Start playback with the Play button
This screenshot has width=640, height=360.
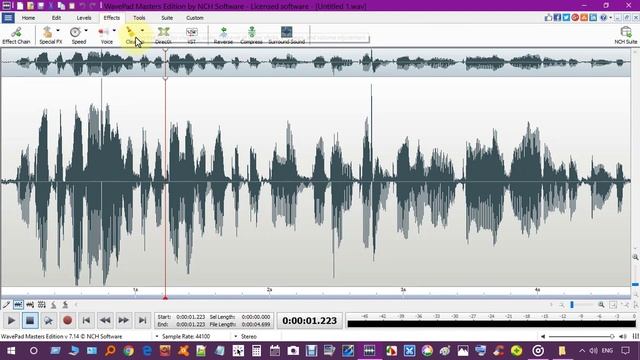[x=11, y=321]
